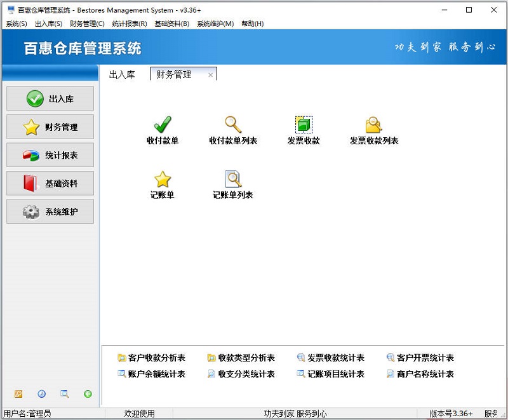The width and height of the screenshot is (508, 420).
Task: Open the 记账项目统计表 report
Action: click(336, 374)
